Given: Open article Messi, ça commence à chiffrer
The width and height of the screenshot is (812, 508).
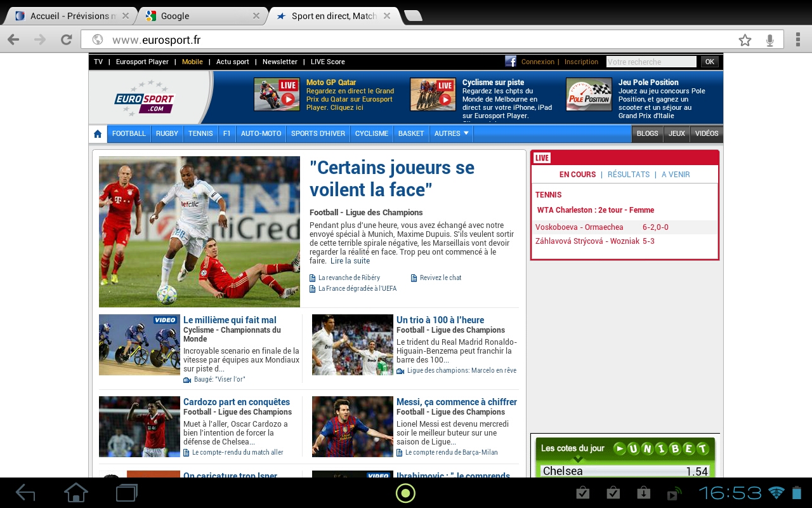Looking at the screenshot, I should pos(457,402).
